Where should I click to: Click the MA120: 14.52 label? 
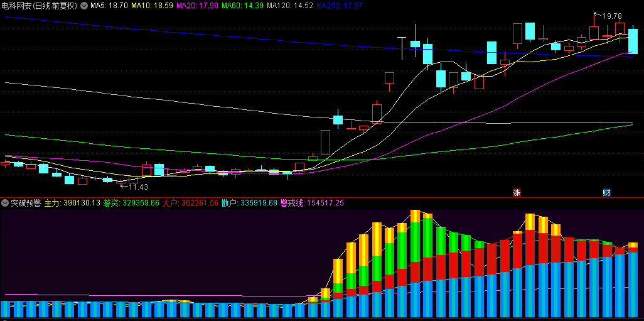coord(291,6)
